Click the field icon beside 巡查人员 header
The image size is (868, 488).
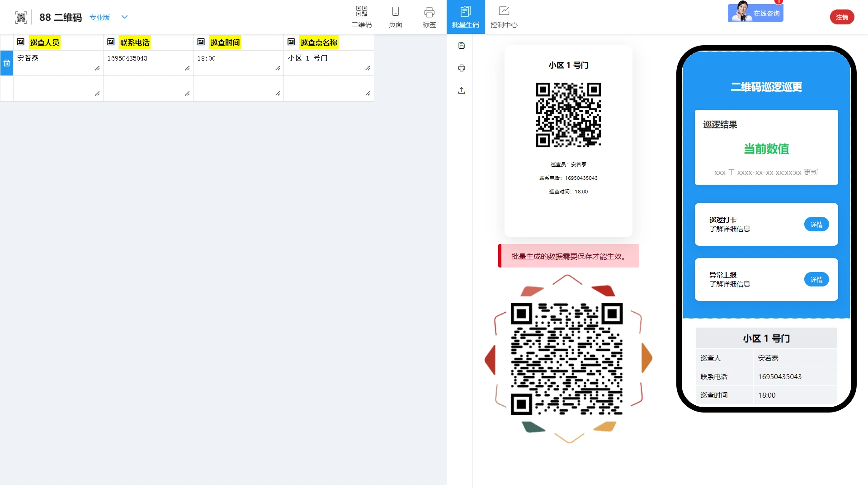click(21, 42)
